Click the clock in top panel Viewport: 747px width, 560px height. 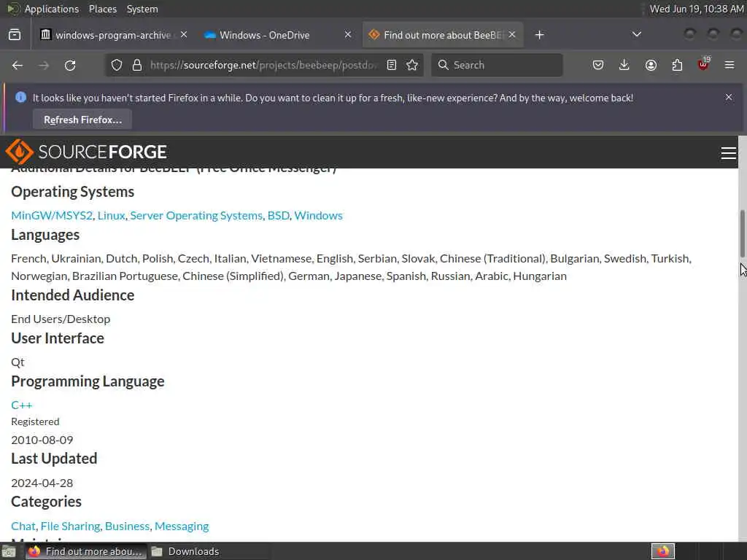[x=696, y=9]
